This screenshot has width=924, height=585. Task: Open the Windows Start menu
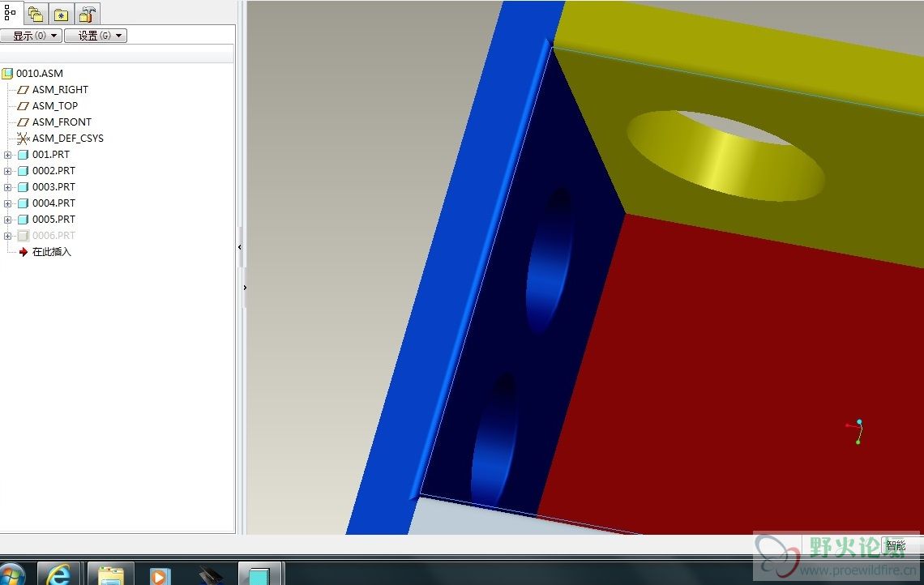(12, 574)
